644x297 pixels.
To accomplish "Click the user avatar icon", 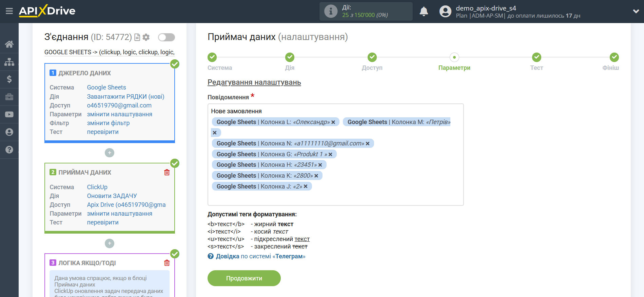I will (445, 12).
